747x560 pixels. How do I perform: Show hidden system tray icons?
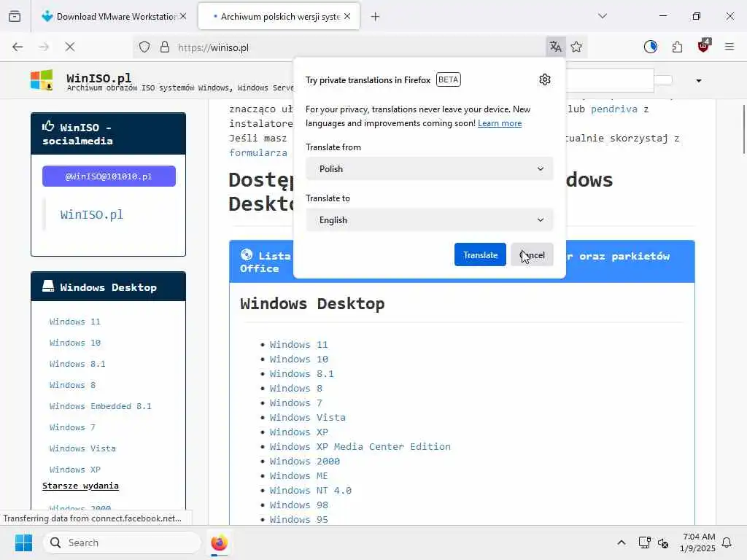[622, 542]
